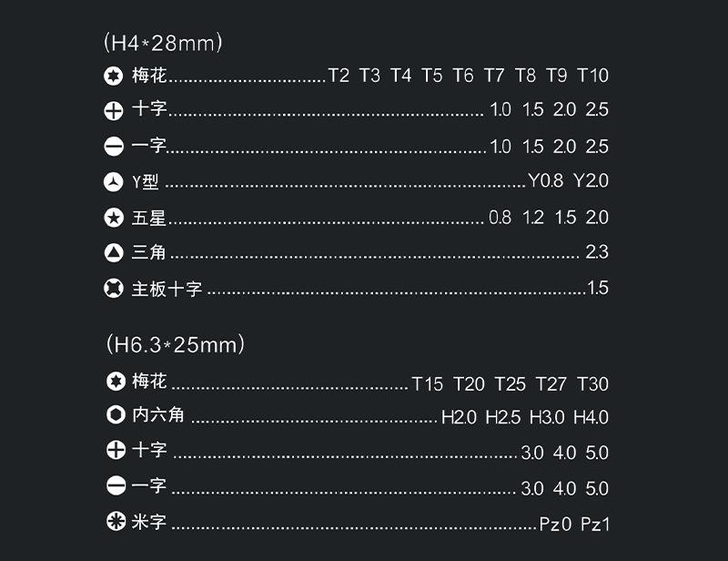Click the (H6.3*25mm) heading
The height and width of the screenshot is (561, 728).
coord(175,344)
